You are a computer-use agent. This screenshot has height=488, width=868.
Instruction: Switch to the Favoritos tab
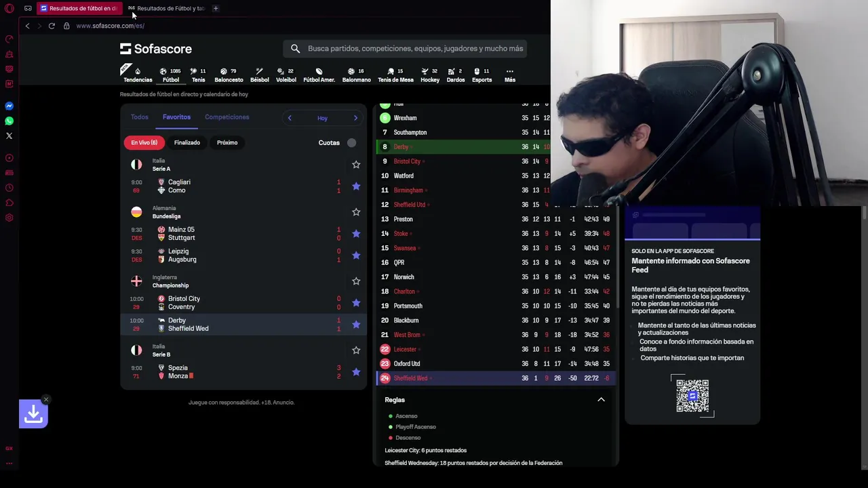(176, 117)
